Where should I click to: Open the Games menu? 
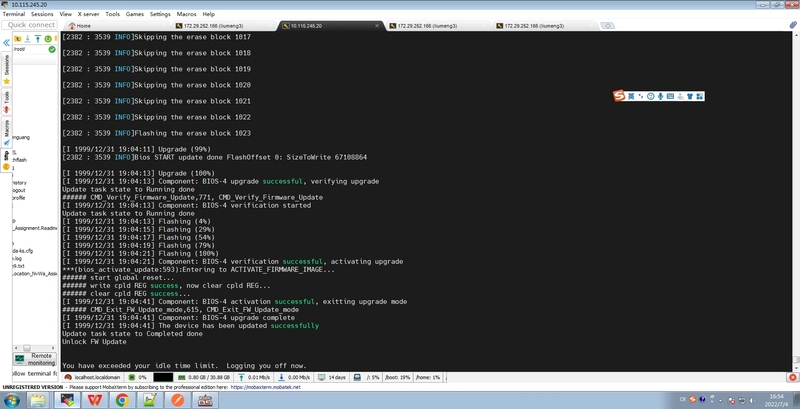tap(135, 14)
